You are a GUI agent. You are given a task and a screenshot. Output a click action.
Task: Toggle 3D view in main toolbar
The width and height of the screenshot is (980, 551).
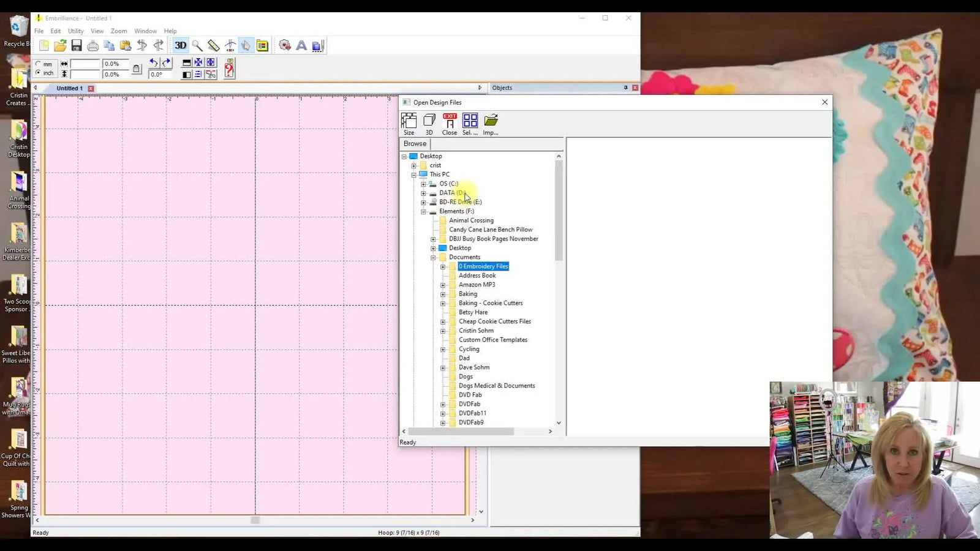tap(181, 45)
